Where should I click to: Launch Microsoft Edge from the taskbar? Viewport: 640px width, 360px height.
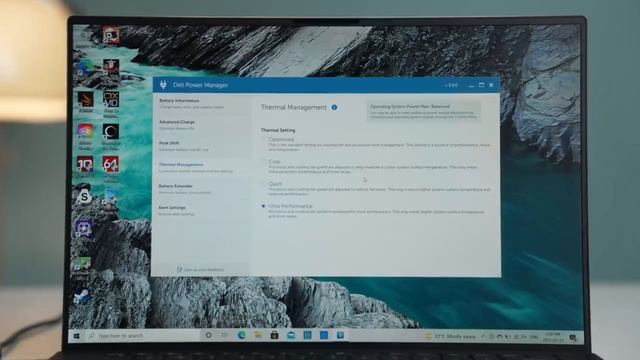pyautogui.click(x=241, y=335)
